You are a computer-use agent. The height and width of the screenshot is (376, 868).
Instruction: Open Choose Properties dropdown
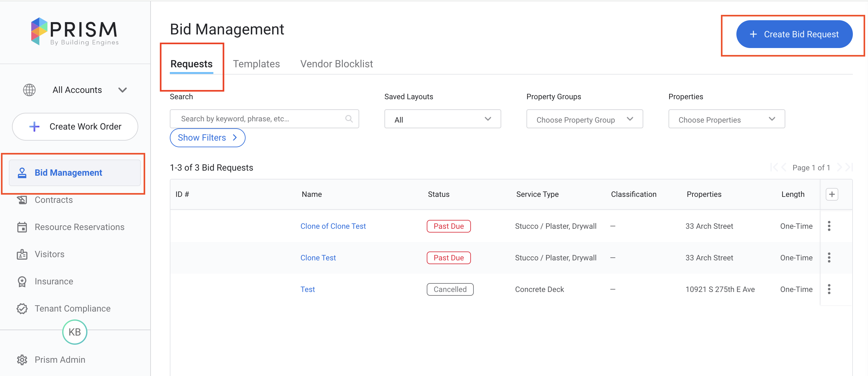click(726, 119)
